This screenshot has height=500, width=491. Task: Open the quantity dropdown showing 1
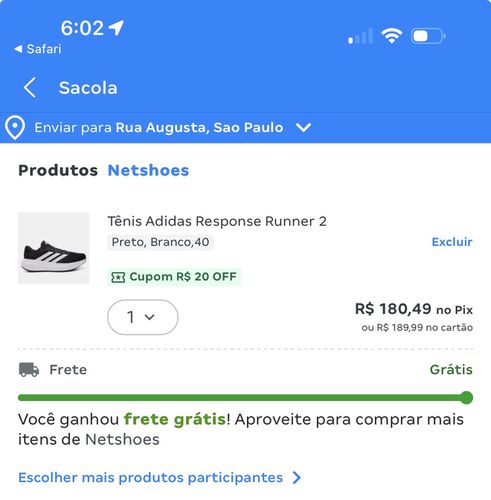pos(143,317)
